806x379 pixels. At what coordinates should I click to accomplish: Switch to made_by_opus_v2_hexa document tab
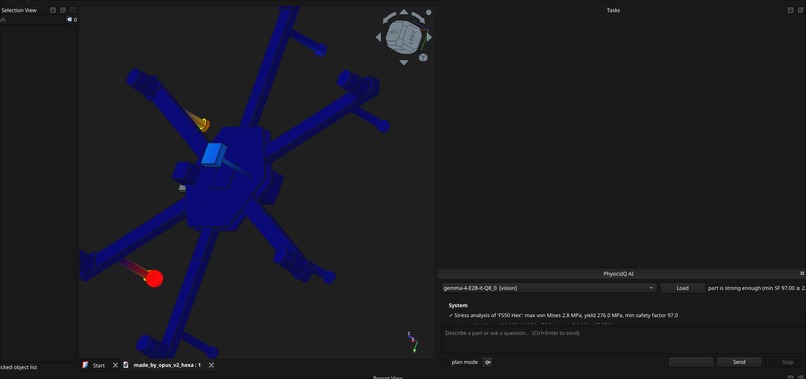click(x=167, y=365)
